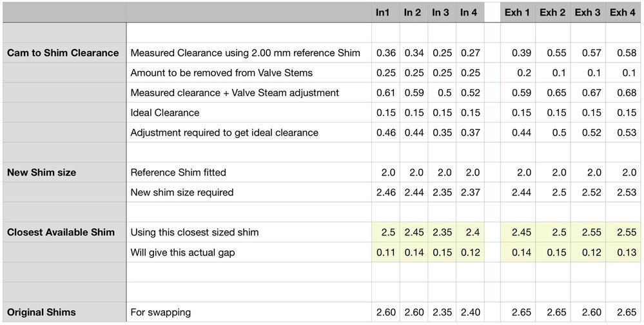Click In 3 new shim size 2.35
The width and height of the screenshot is (644, 325).
tap(441, 192)
